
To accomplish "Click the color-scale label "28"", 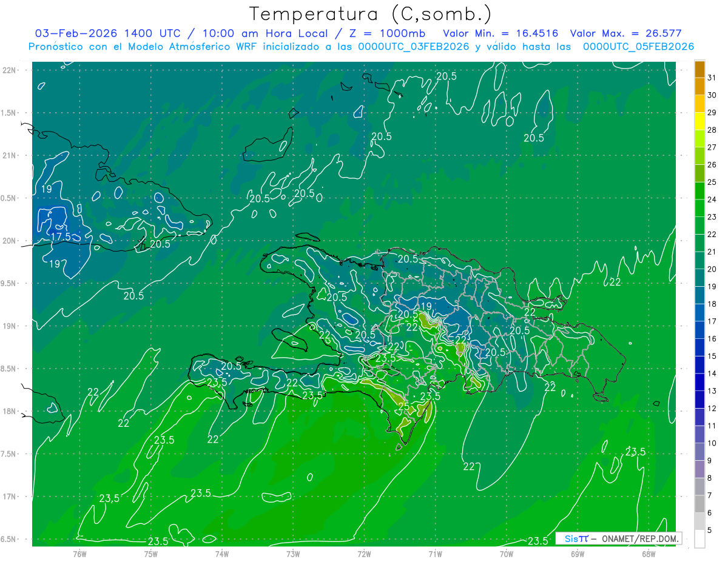I will click(712, 130).
